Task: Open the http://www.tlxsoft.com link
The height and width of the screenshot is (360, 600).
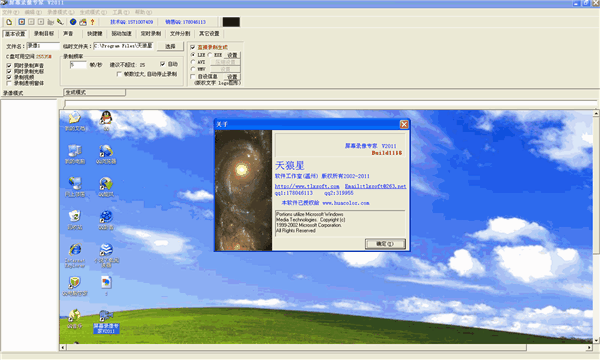Action: point(307,186)
